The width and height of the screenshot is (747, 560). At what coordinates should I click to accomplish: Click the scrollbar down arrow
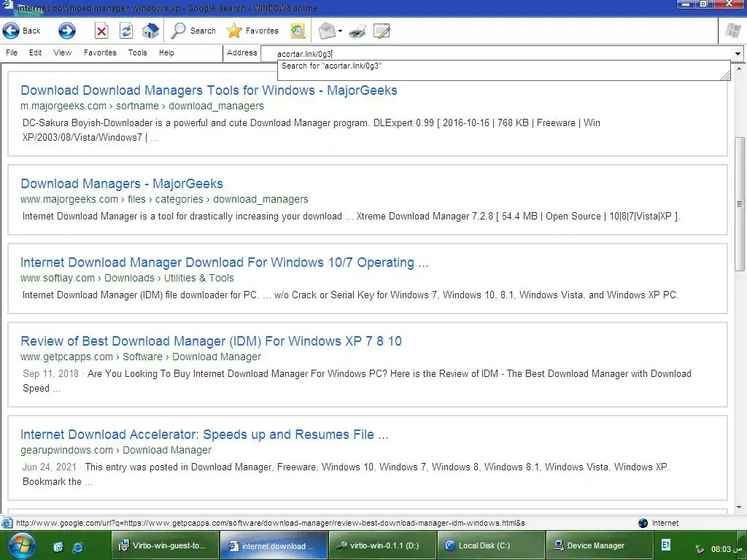point(740,507)
